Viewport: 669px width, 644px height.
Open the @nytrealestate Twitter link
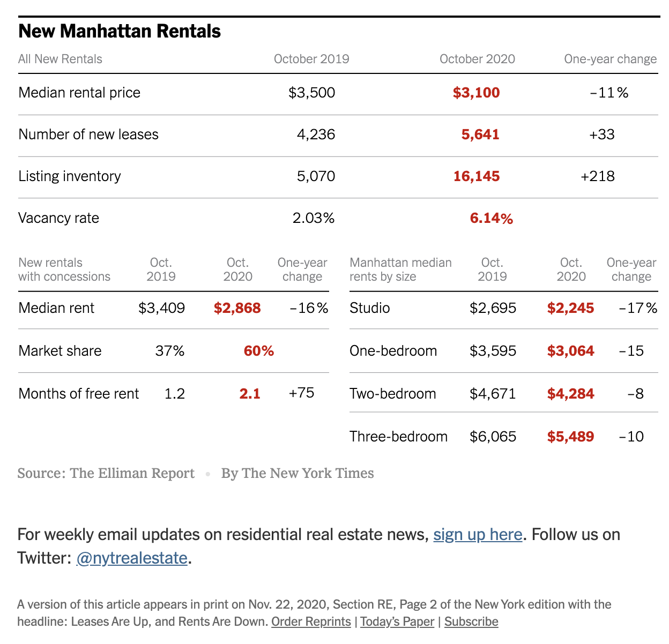(132, 558)
